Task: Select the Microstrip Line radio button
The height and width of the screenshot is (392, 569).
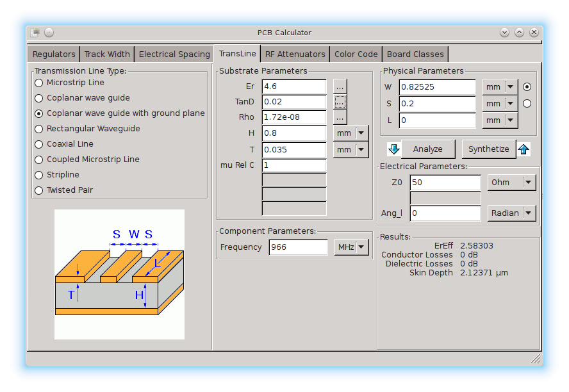Action: pyautogui.click(x=39, y=83)
